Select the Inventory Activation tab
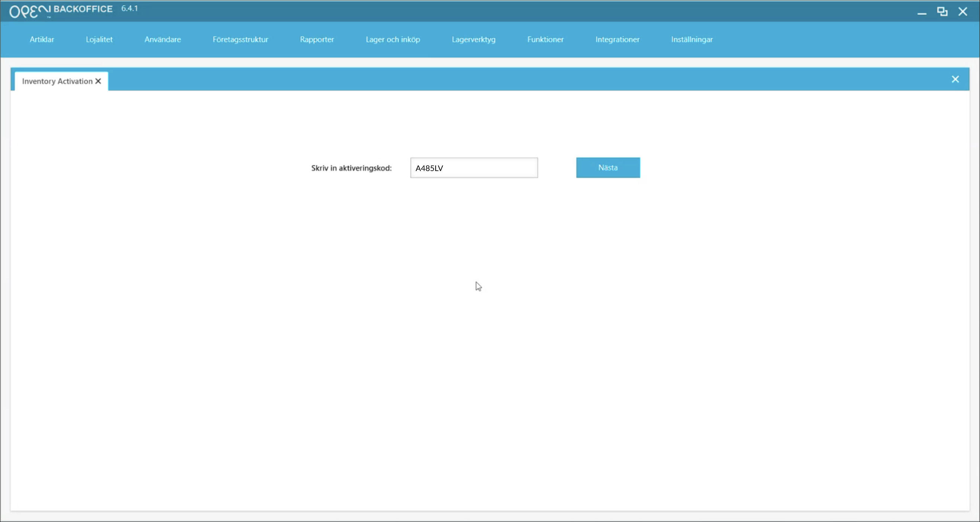 [57, 81]
